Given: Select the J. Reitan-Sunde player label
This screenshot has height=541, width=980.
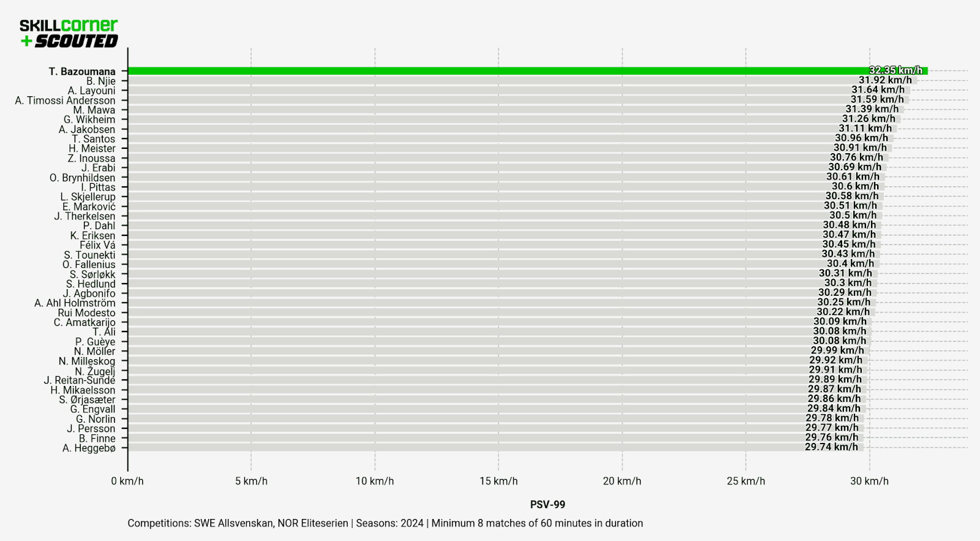Looking at the screenshot, I should [x=80, y=380].
